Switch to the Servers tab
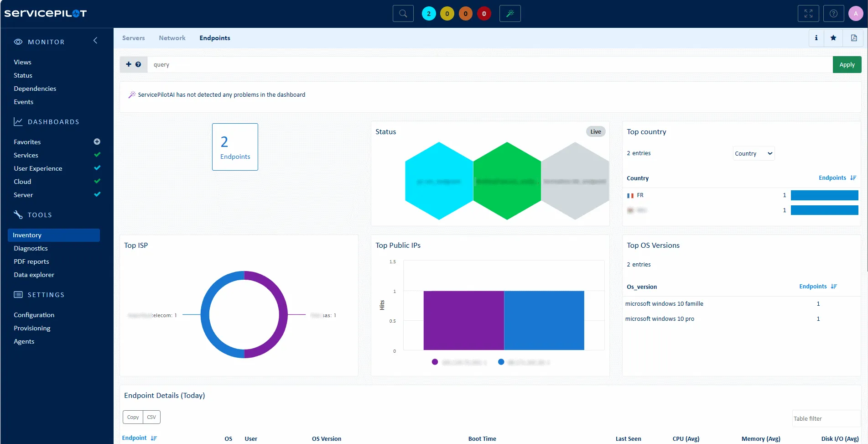Image resolution: width=868 pixels, height=444 pixels. (133, 38)
